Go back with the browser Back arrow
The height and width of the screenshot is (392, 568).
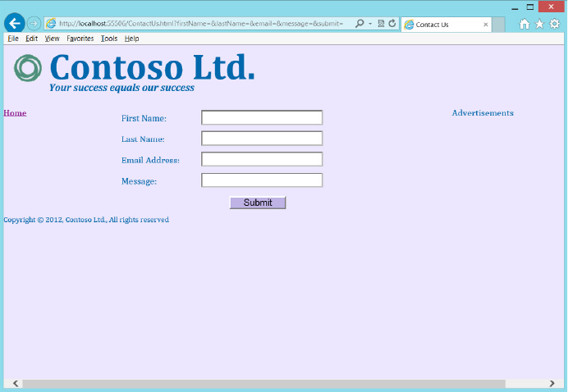coord(15,24)
